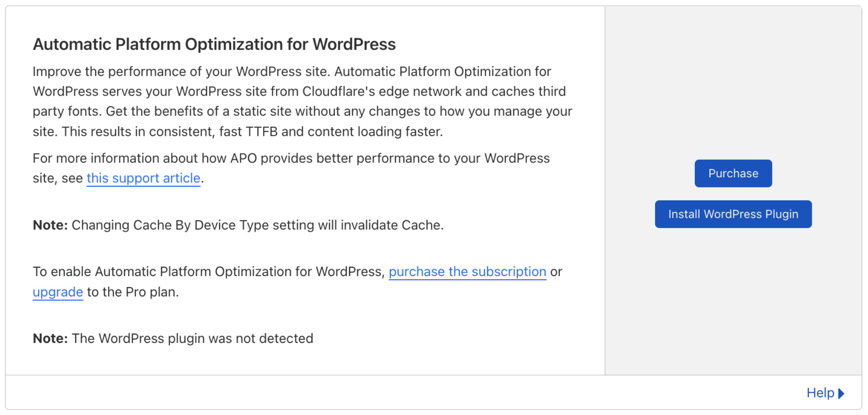Click the "For more information about how APO" sentence
This screenshot has width=868, height=415.
pos(291,158)
